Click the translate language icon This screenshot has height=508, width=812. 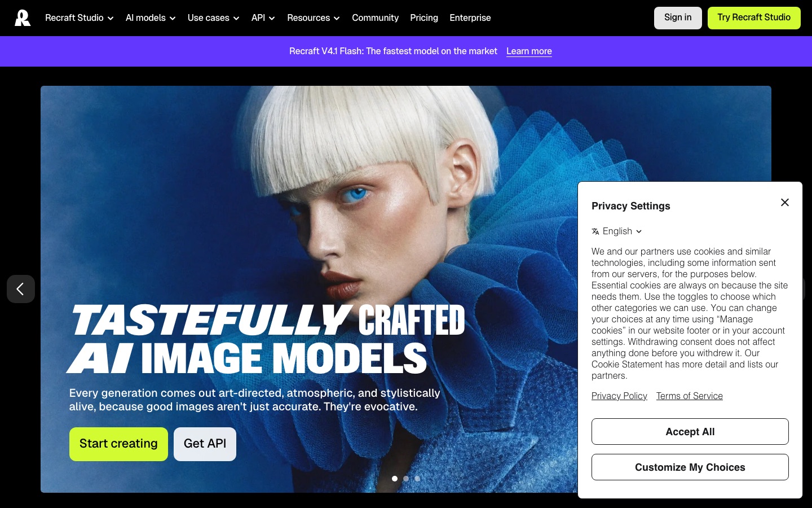595,231
